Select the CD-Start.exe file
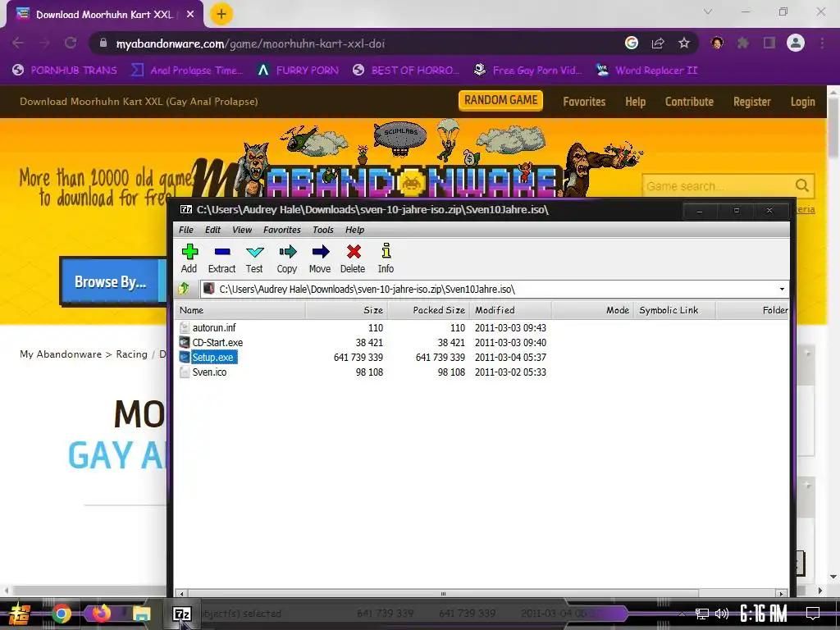This screenshot has width=840, height=630. click(217, 342)
